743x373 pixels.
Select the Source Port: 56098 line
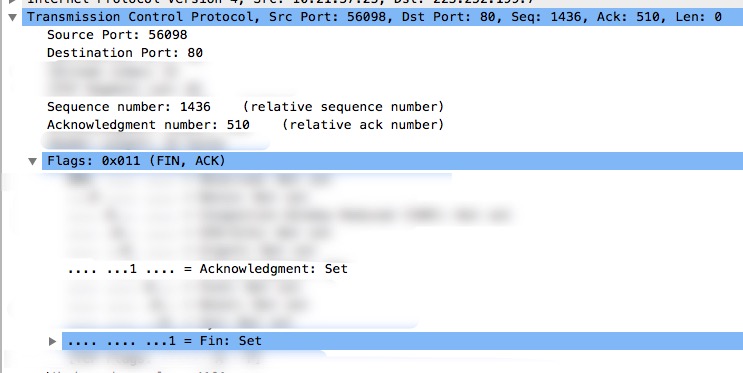(117, 35)
